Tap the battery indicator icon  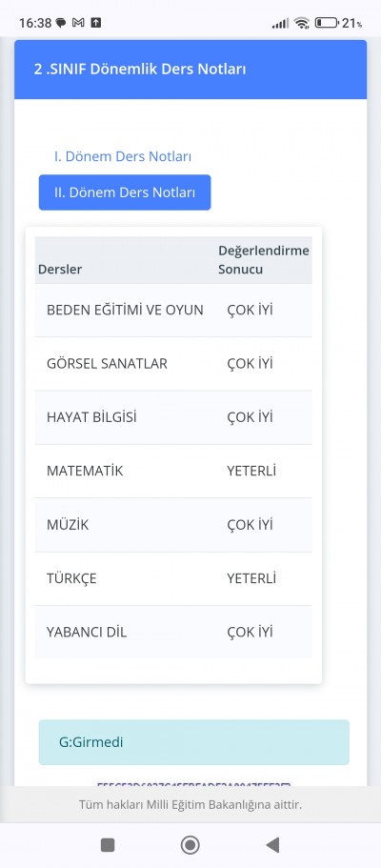[x=327, y=23]
